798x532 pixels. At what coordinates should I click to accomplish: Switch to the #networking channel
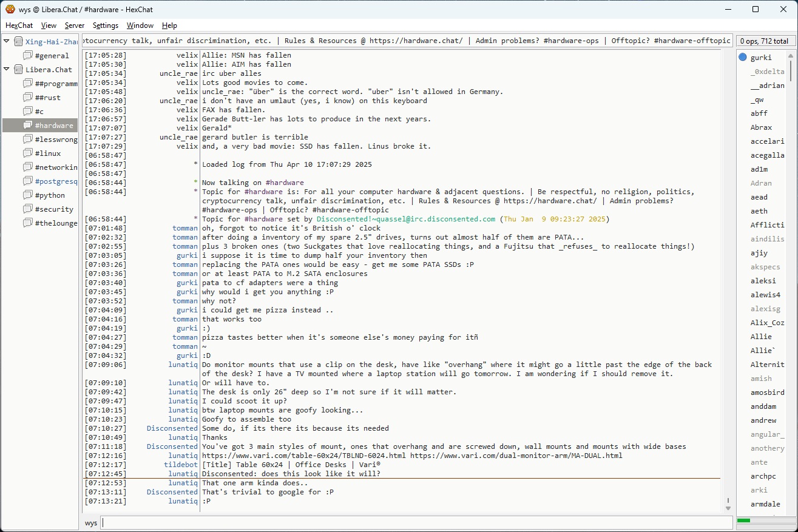(x=56, y=167)
